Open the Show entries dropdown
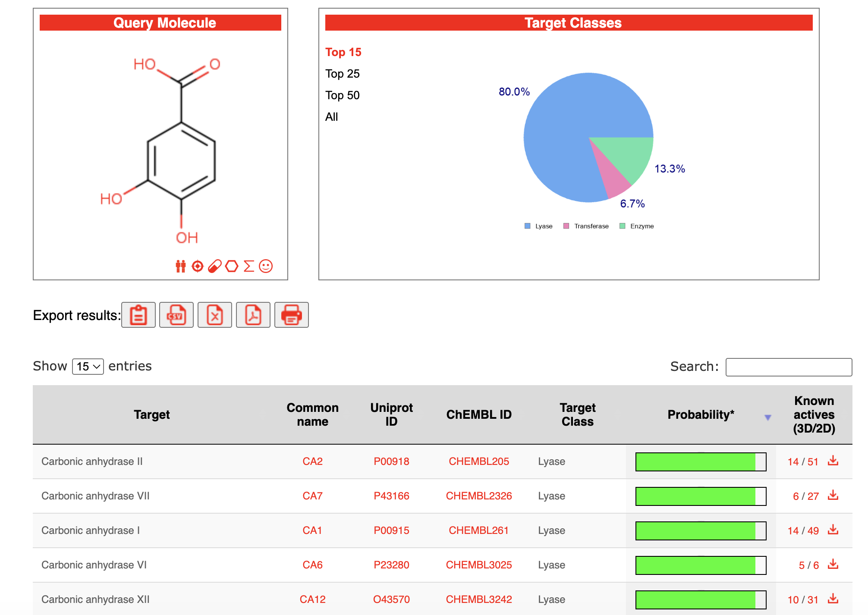 (x=88, y=367)
